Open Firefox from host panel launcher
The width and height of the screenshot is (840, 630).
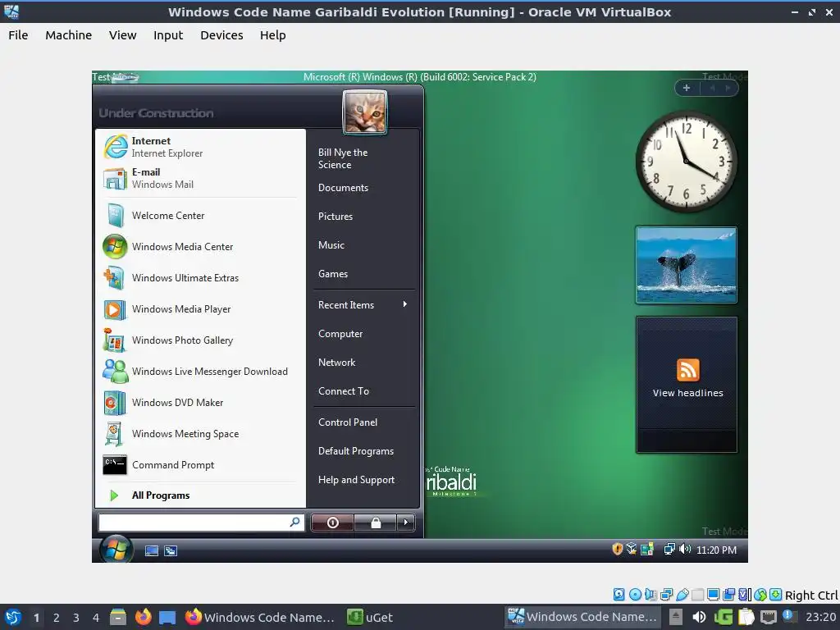click(143, 617)
